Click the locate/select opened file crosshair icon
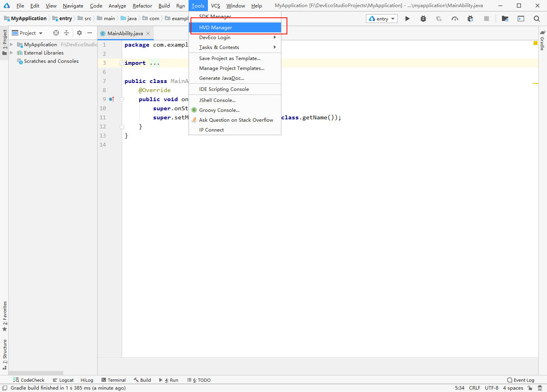Image resolution: width=547 pixels, height=392 pixels. pyautogui.click(x=56, y=33)
